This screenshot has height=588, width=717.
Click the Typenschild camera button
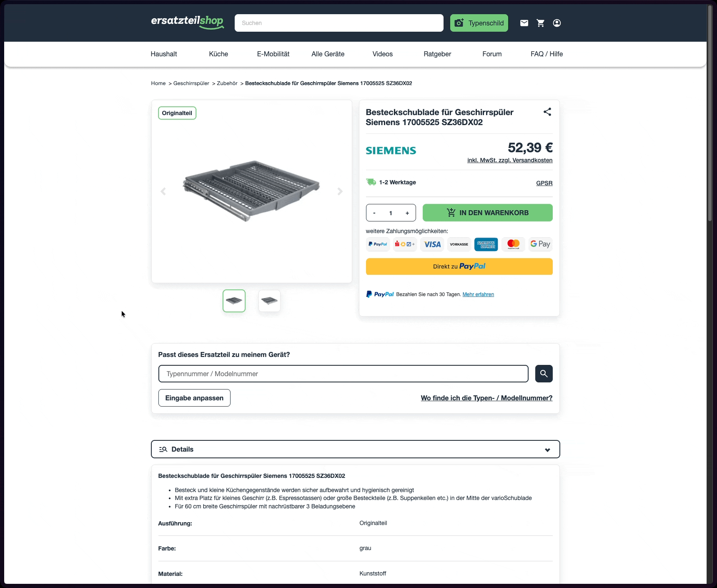[479, 23]
